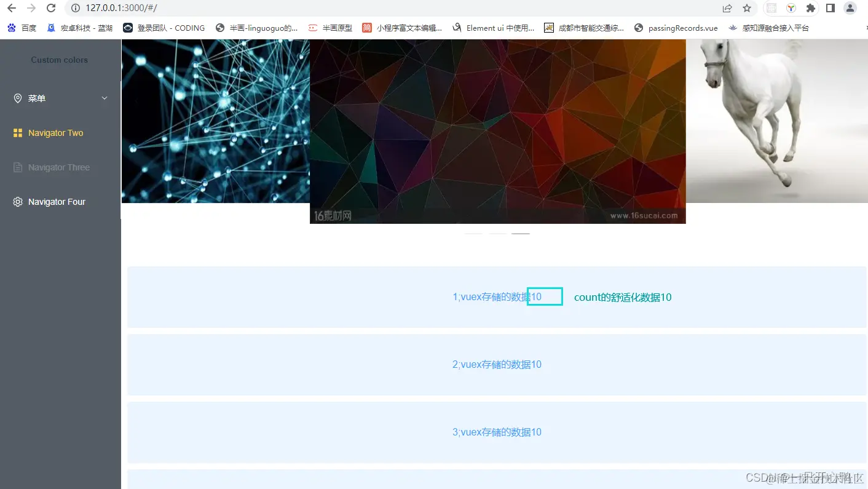Viewport: 868px width, 489px height.
Task: Click the grid icon beside Navigator Two
Action: coord(18,133)
